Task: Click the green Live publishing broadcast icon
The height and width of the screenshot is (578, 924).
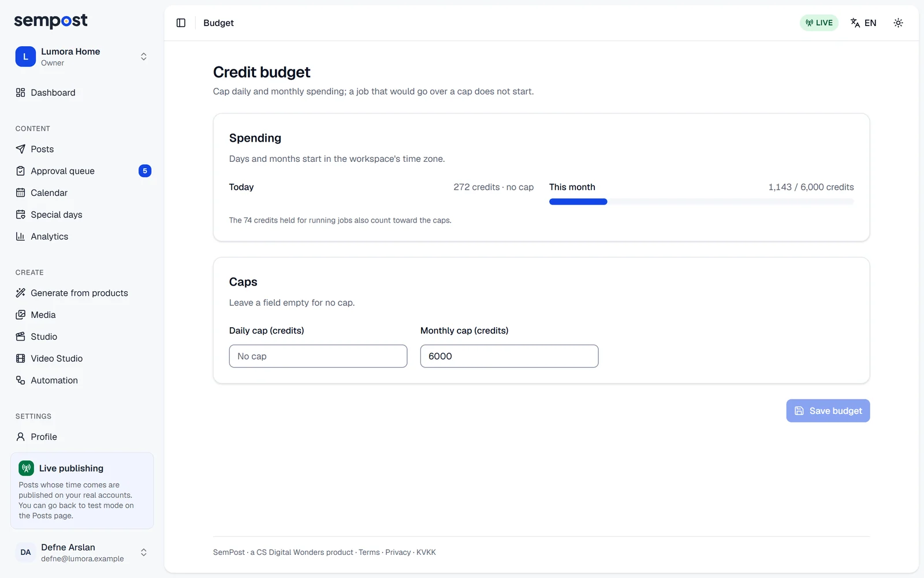Action: coord(26,468)
